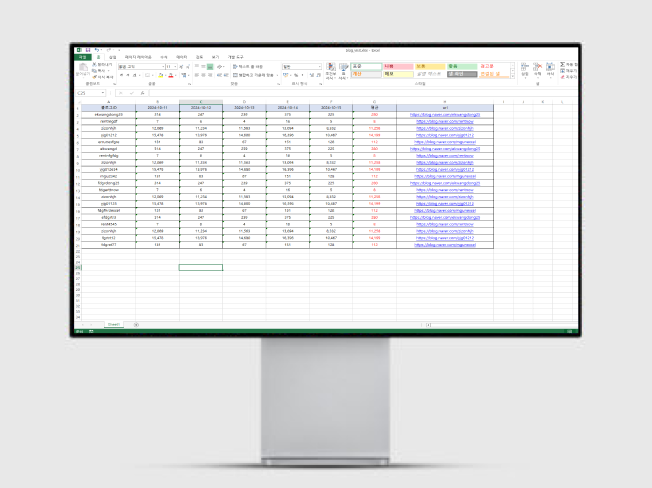The width and height of the screenshot is (652, 488).
Task: Select the Sheet1 worksheet tab
Action: point(115,325)
